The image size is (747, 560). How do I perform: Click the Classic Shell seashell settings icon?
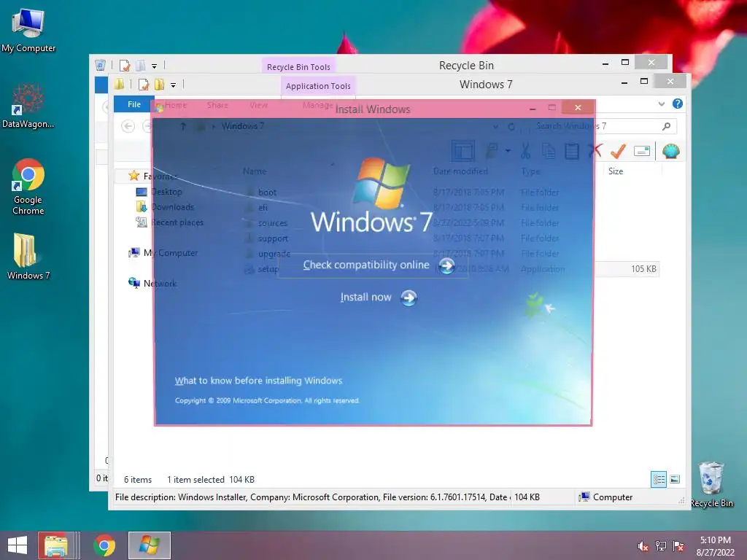click(671, 152)
